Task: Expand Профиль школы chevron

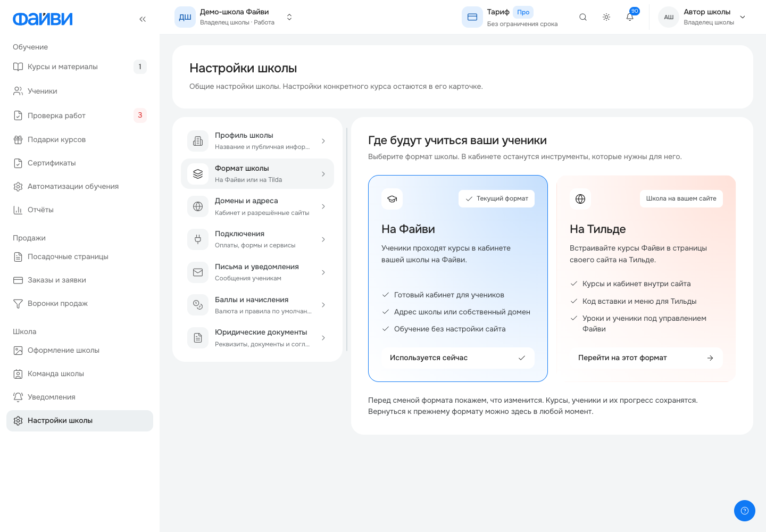Action: pos(323,141)
